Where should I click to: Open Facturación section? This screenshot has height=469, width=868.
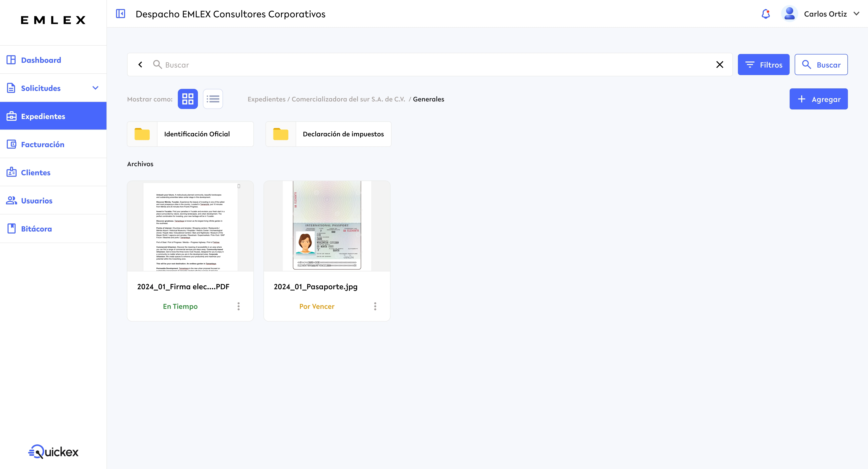tap(42, 144)
